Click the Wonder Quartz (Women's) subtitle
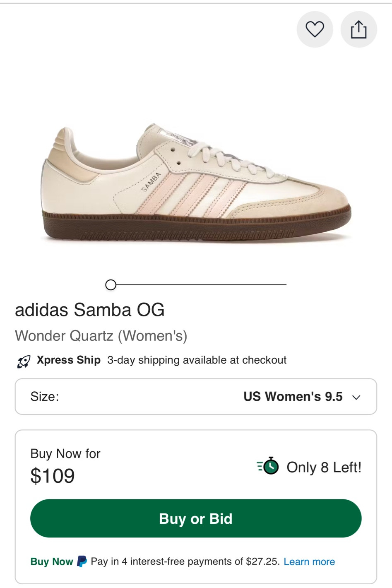Screen dimensions: 392x588 pyautogui.click(x=101, y=335)
